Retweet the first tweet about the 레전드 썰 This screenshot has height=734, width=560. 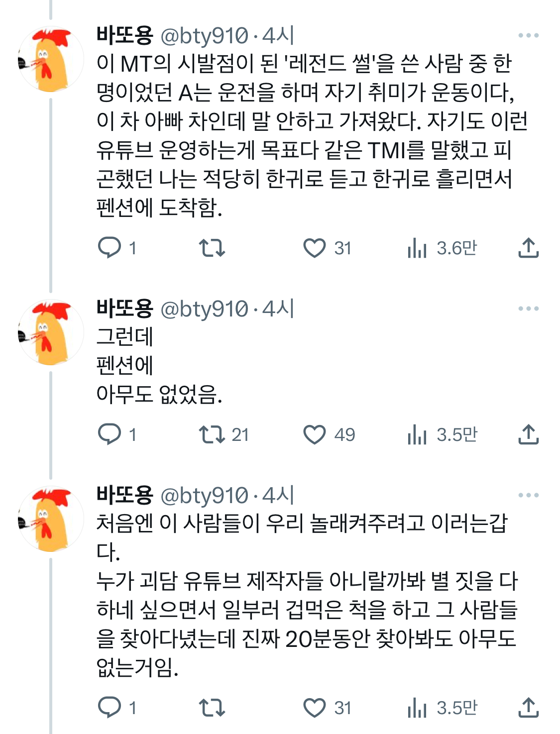click(x=212, y=247)
